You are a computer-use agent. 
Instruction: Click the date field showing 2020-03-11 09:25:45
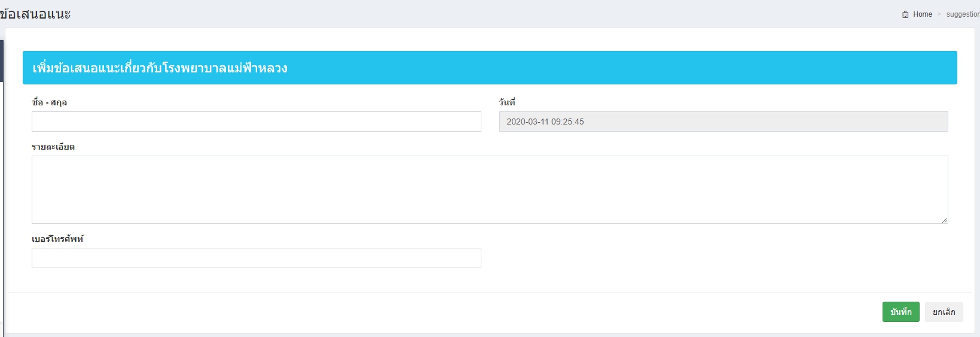(x=723, y=122)
